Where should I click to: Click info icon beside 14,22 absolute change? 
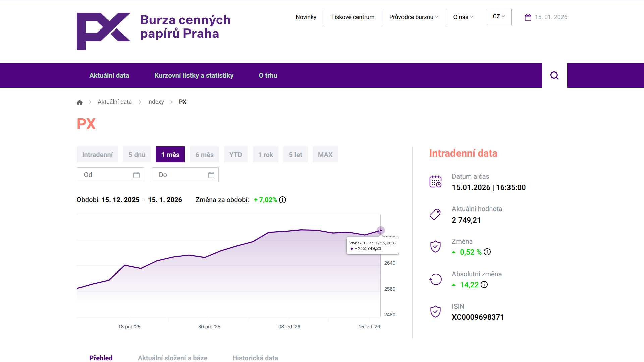point(484,285)
